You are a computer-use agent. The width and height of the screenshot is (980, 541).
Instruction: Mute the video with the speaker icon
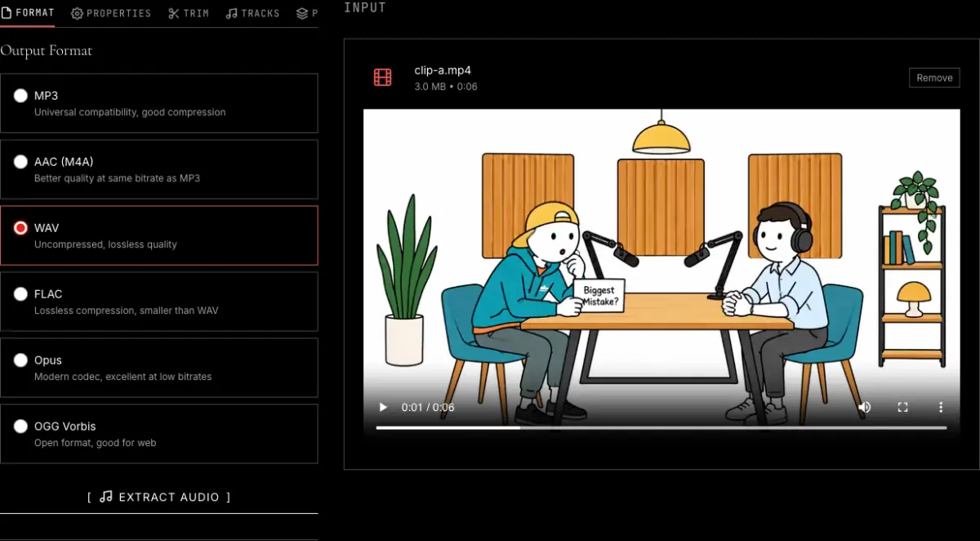[x=865, y=407]
